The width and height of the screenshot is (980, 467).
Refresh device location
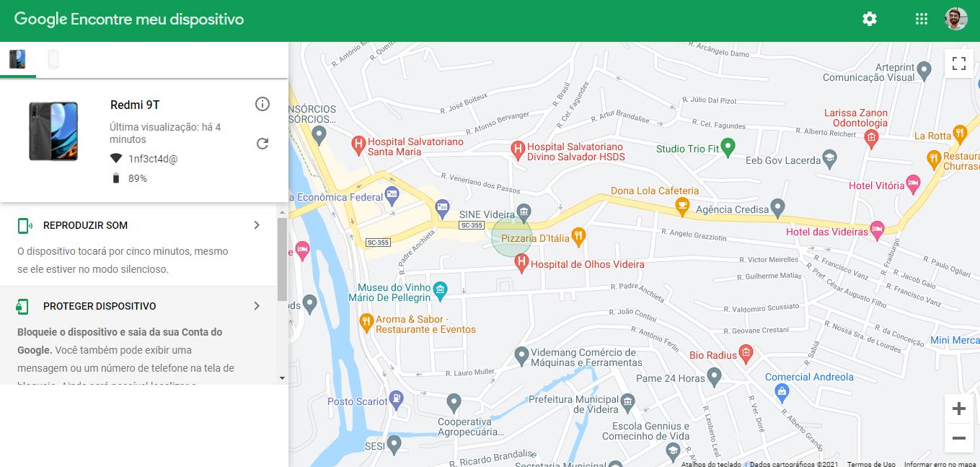262,144
